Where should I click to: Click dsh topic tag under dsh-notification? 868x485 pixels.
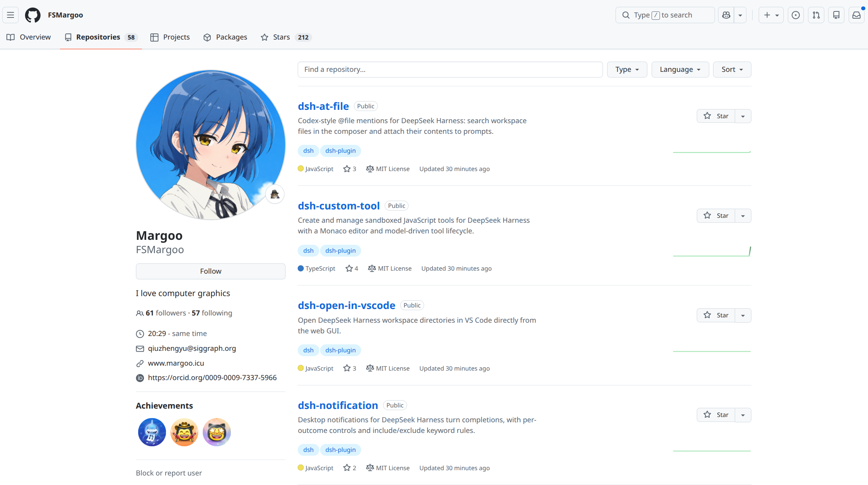tap(308, 450)
